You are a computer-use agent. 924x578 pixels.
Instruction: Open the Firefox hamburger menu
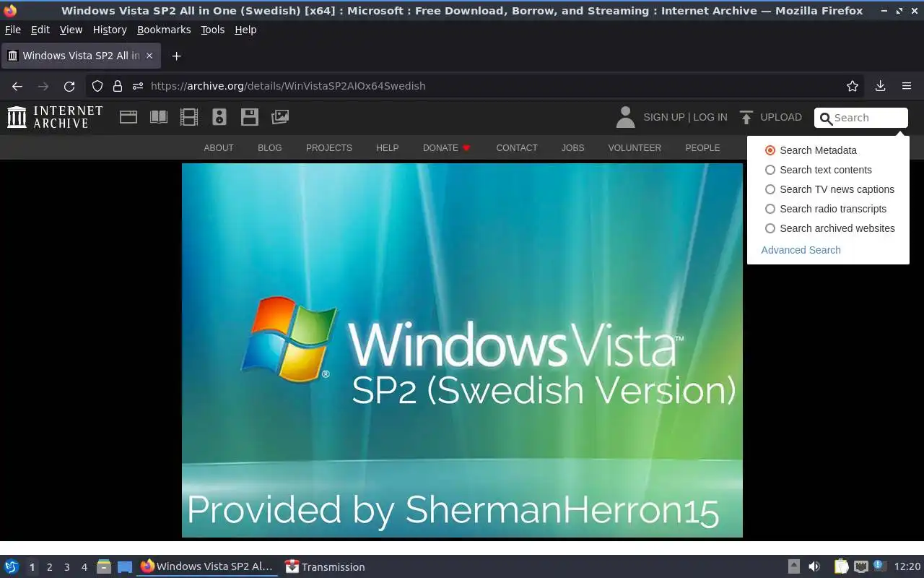(907, 86)
